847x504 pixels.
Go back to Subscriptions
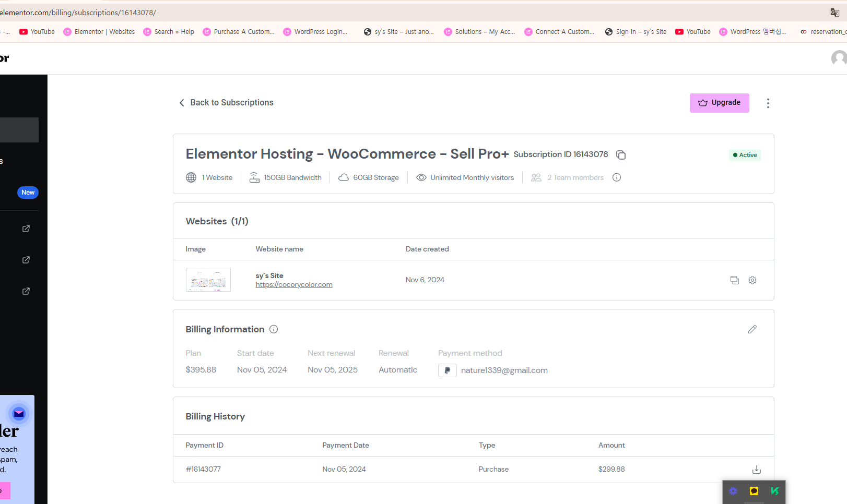click(x=227, y=103)
